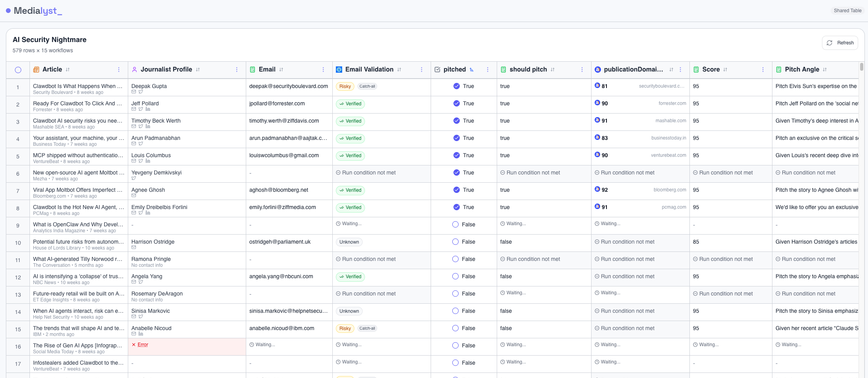Image resolution: width=868 pixels, height=378 pixels.
Task: Click the Medialyst logo
Action: coord(34,11)
